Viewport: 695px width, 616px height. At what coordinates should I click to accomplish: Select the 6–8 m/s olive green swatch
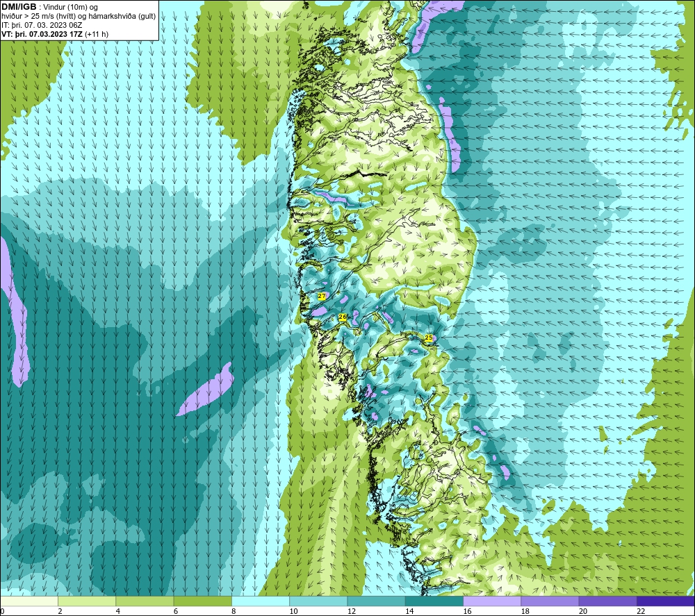pos(202,601)
